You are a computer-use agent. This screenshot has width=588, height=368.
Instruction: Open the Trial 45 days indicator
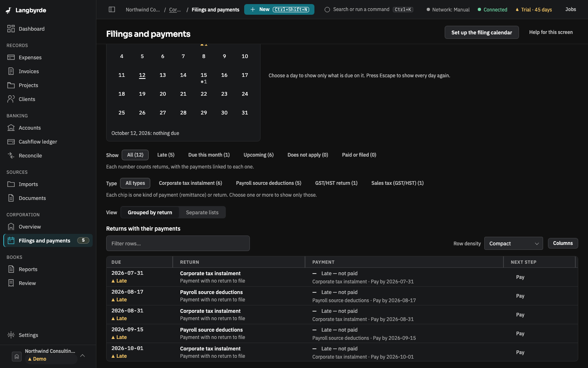tap(534, 9)
